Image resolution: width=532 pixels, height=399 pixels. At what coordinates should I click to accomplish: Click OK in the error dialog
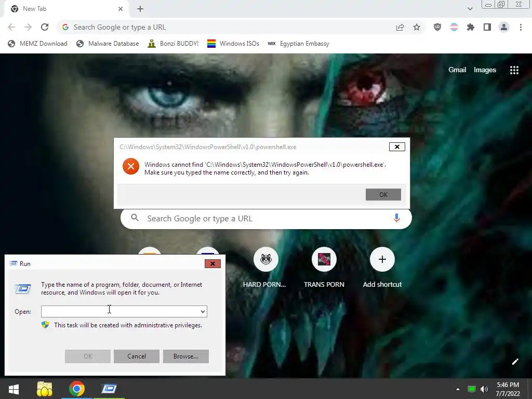383,194
